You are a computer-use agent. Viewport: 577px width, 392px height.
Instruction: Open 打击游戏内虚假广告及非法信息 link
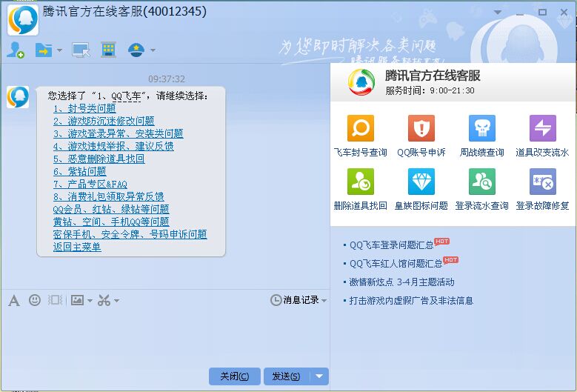coord(411,300)
